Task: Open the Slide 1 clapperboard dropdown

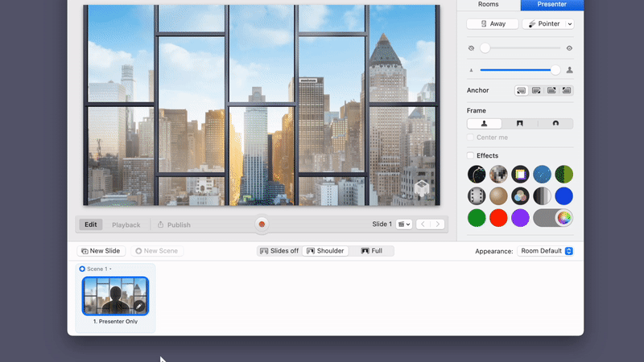Action: 404,224
